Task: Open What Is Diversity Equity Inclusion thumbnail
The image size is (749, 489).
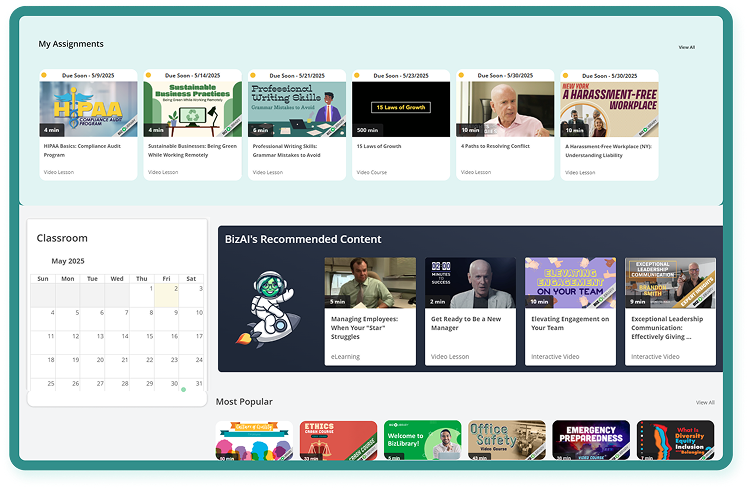Action: pyautogui.click(x=675, y=440)
